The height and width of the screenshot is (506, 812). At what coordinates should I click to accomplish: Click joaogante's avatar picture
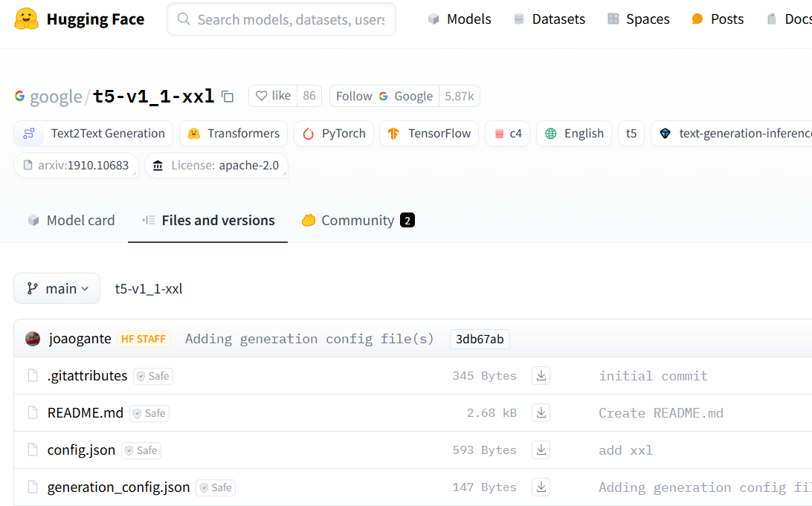33,339
